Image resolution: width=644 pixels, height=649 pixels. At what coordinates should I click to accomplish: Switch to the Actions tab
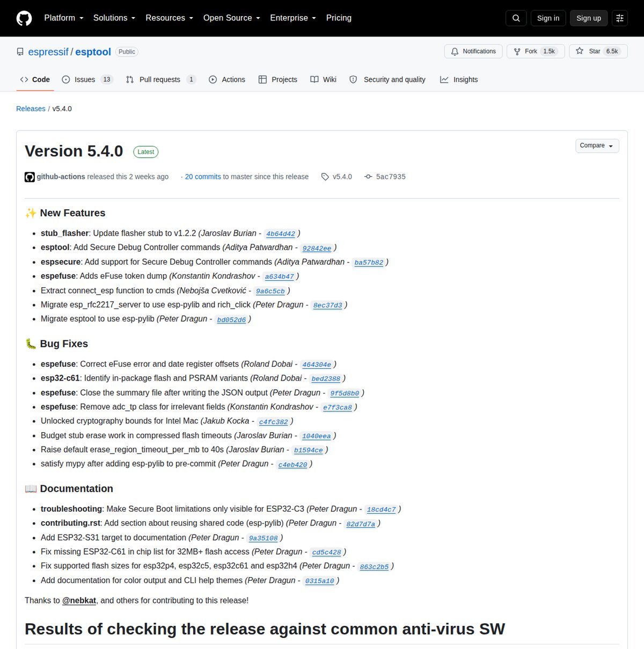(227, 79)
